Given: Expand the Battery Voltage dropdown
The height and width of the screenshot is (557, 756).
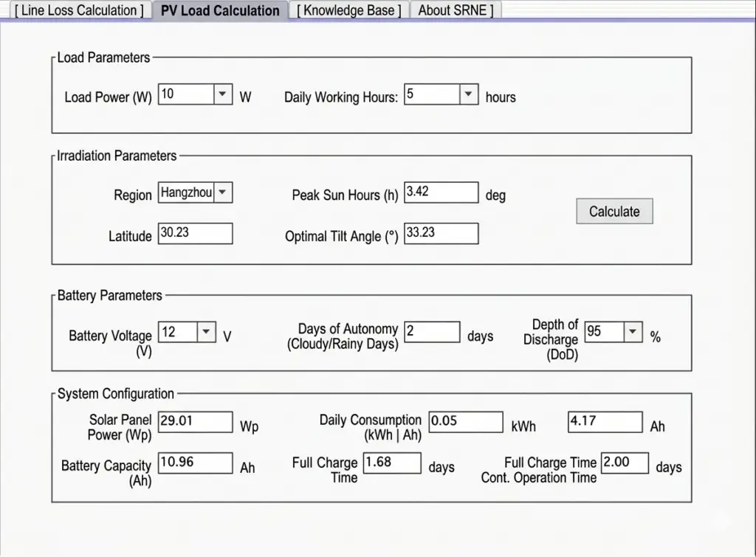Looking at the screenshot, I should pyautogui.click(x=206, y=332).
